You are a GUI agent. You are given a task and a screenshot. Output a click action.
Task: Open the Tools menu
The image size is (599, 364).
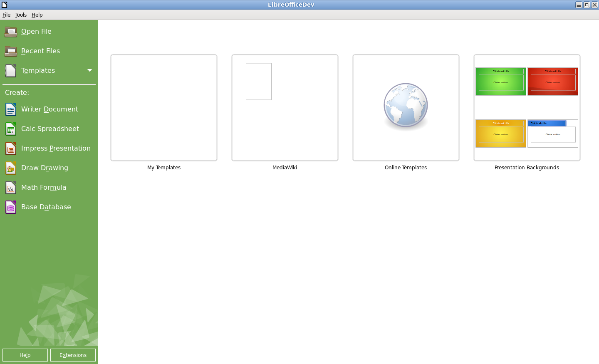click(21, 15)
